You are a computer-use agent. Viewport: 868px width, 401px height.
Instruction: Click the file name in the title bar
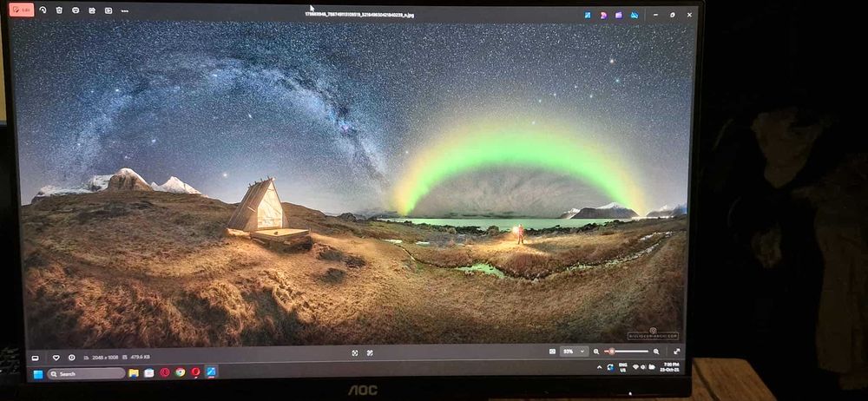pyautogui.click(x=359, y=15)
